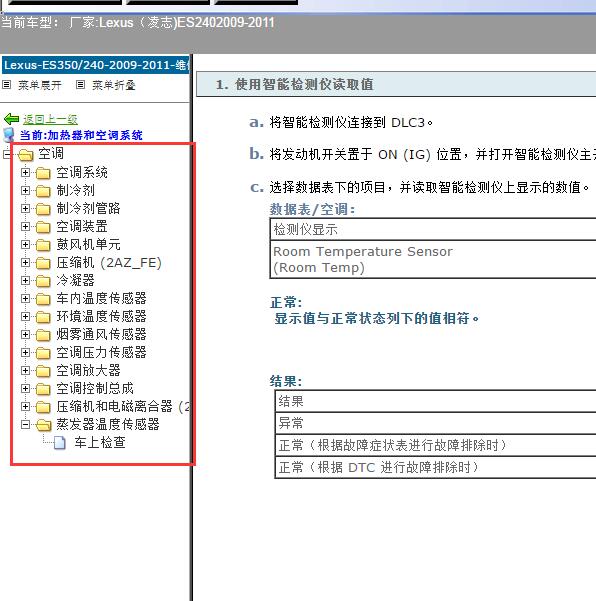
Task: Expand the 空调放大器 tree node
Action: [x=25, y=371]
